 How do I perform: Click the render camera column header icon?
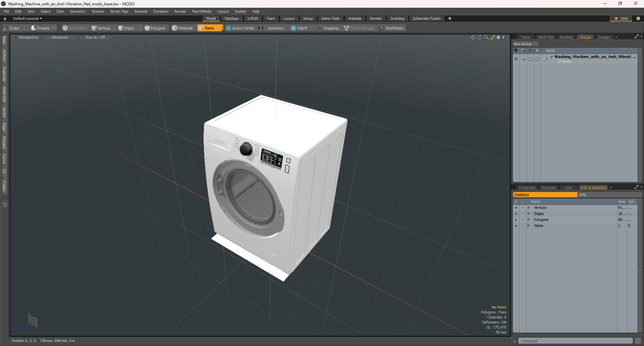pos(523,51)
